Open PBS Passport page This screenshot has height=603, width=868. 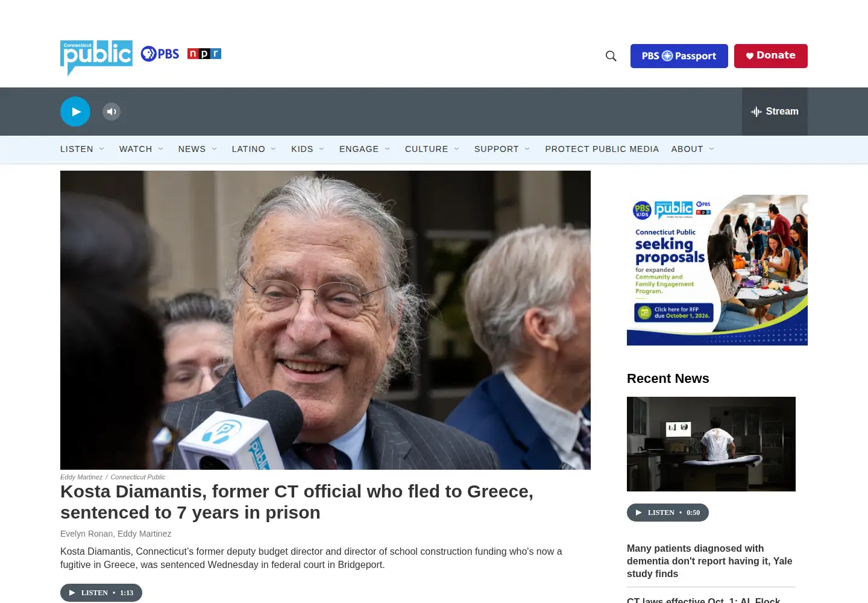[679, 56]
